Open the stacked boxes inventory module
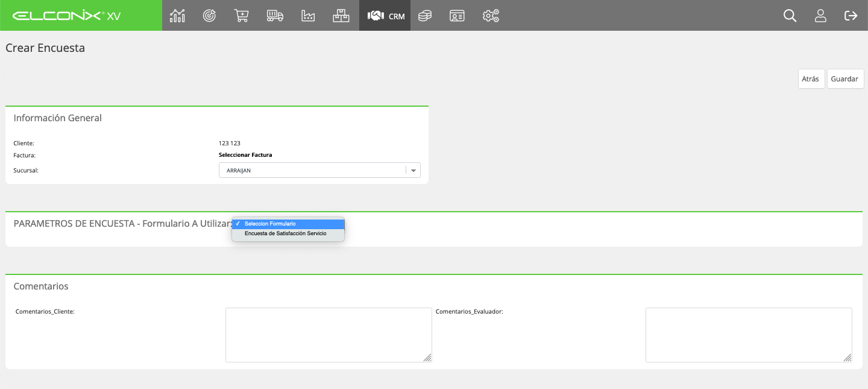Viewport: 868px width, 389px height. pyautogui.click(x=341, y=16)
